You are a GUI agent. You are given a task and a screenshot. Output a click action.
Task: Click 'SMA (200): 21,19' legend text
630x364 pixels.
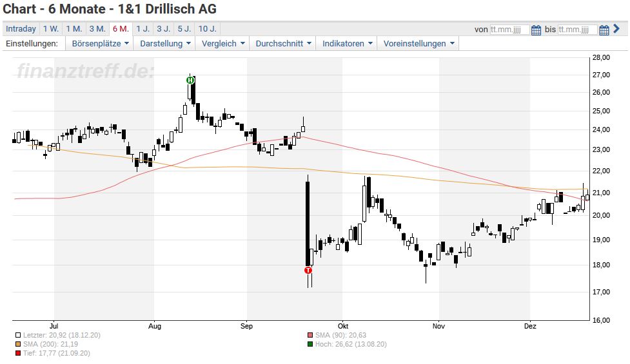(51, 344)
